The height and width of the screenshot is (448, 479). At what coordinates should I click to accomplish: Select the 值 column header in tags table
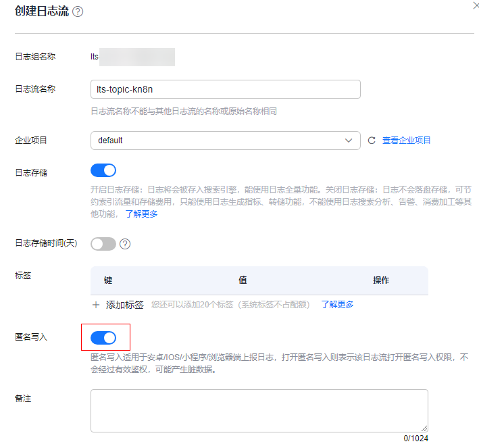[x=243, y=280]
